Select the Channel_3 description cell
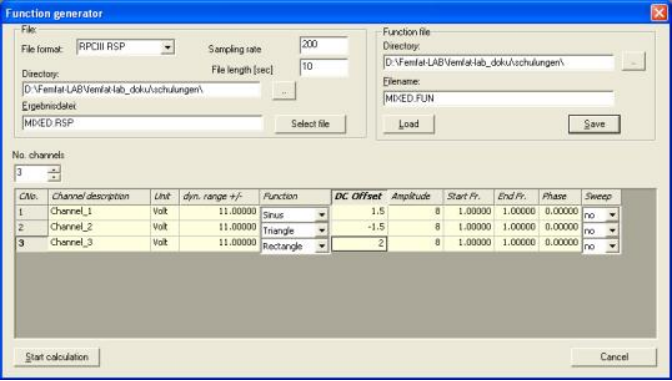672x381 pixels. (99, 243)
